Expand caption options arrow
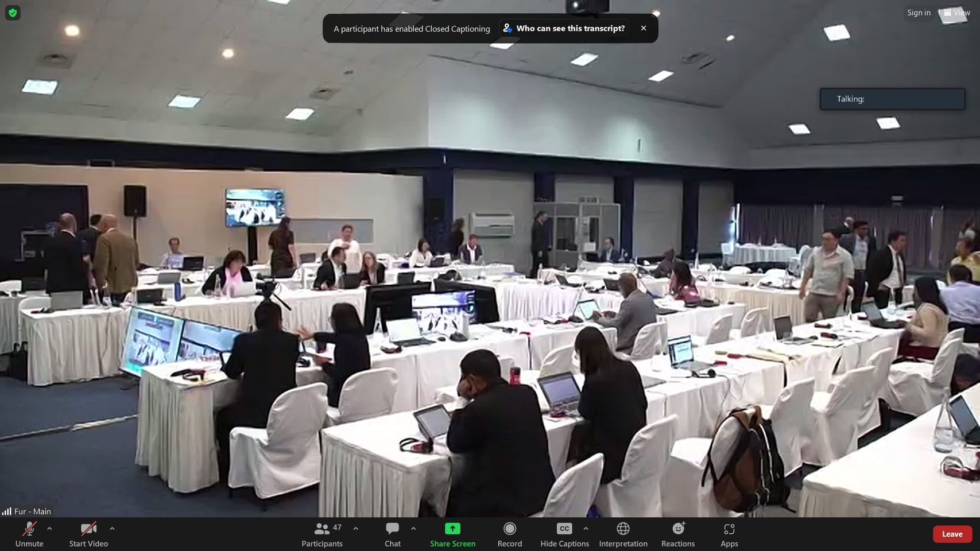980x551 pixels. pyautogui.click(x=586, y=529)
